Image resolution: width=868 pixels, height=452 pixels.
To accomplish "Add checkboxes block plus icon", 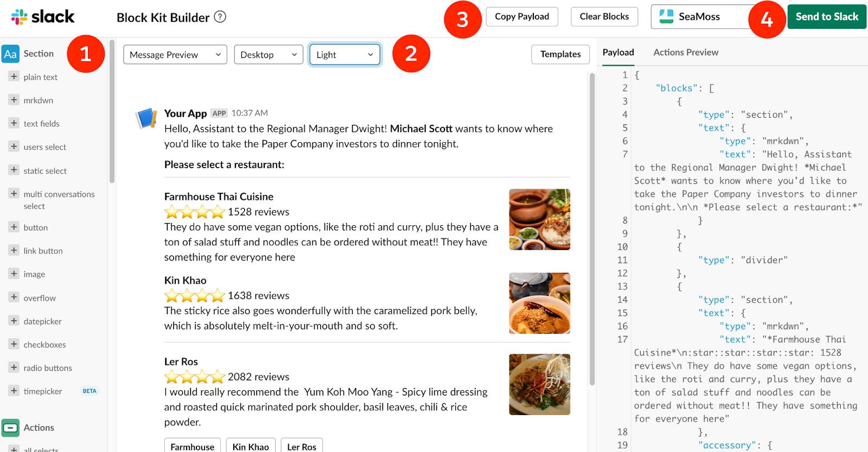I will click(x=14, y=344).
